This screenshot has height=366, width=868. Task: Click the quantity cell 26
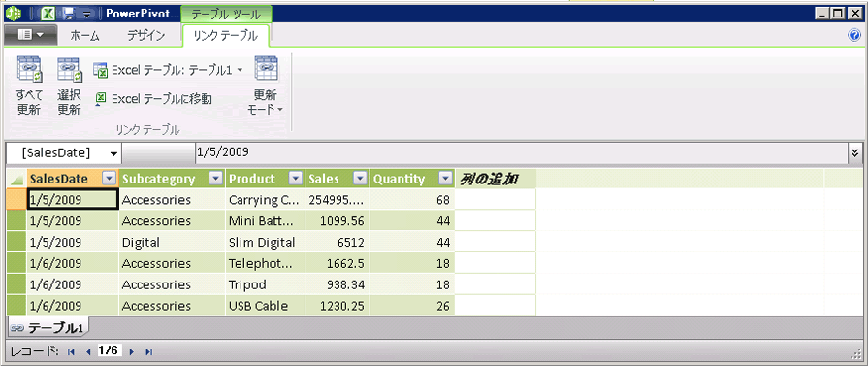pyautogui.click(x=412, y=306)
